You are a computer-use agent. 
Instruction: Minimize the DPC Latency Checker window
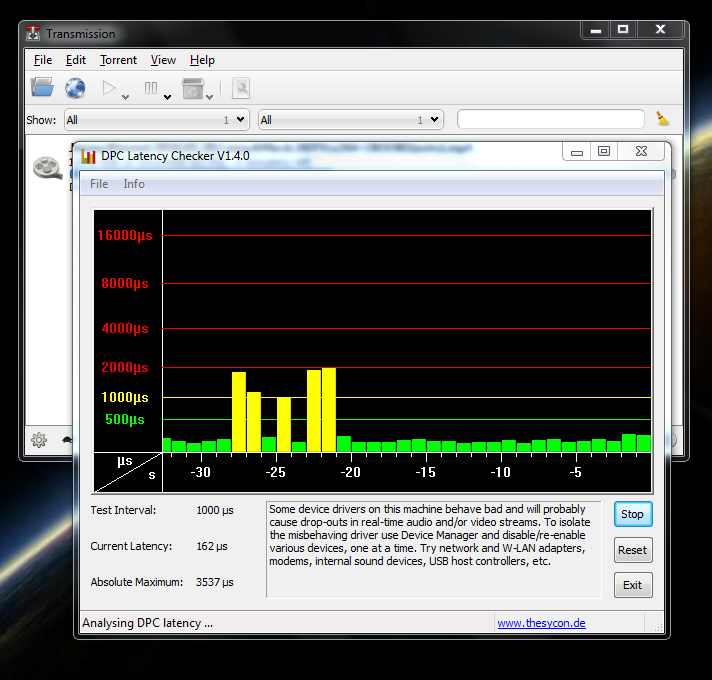pos(577,151)
